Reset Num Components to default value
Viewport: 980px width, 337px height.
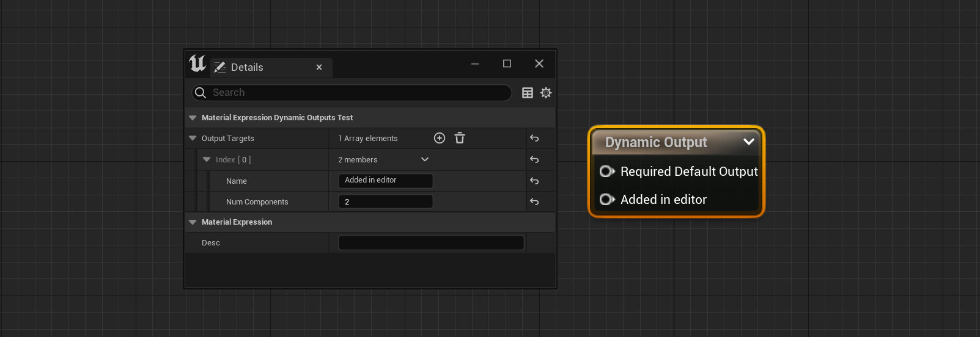pyautogui.click(x=534, y=201)
